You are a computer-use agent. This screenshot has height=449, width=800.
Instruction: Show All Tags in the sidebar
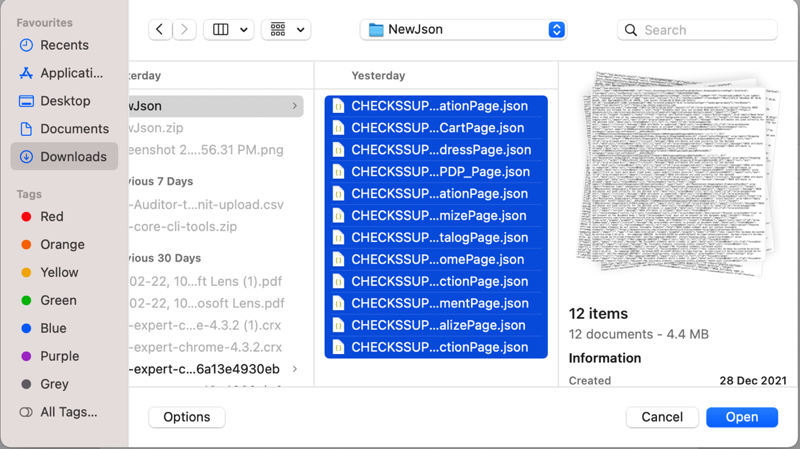click(68, 412)
